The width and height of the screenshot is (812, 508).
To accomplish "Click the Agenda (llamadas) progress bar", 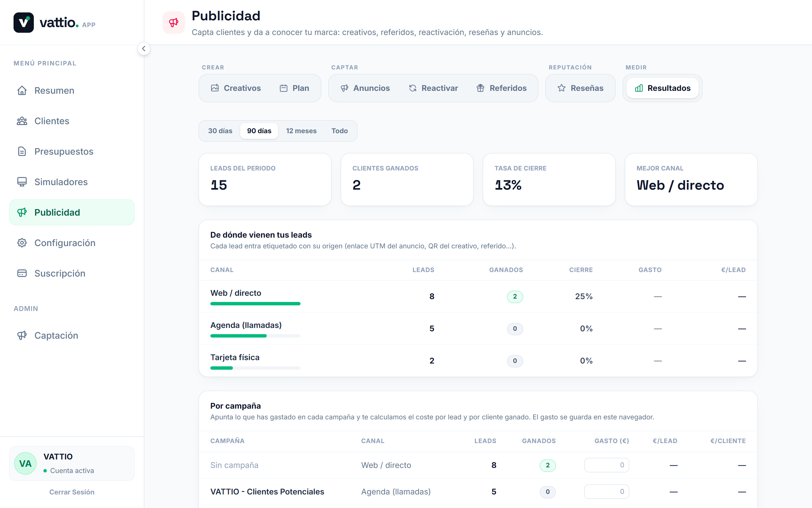I will [255, 336].
